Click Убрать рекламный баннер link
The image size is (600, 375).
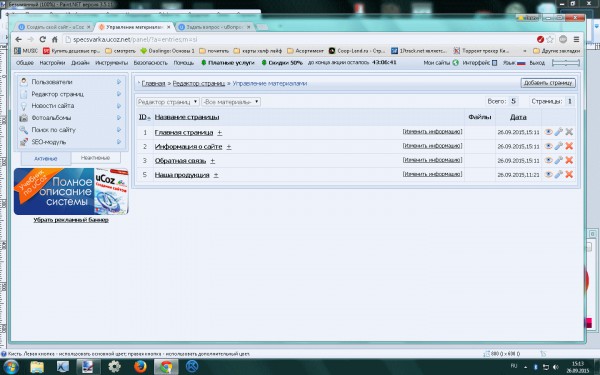pyautogui.click(x=71, y=220)
